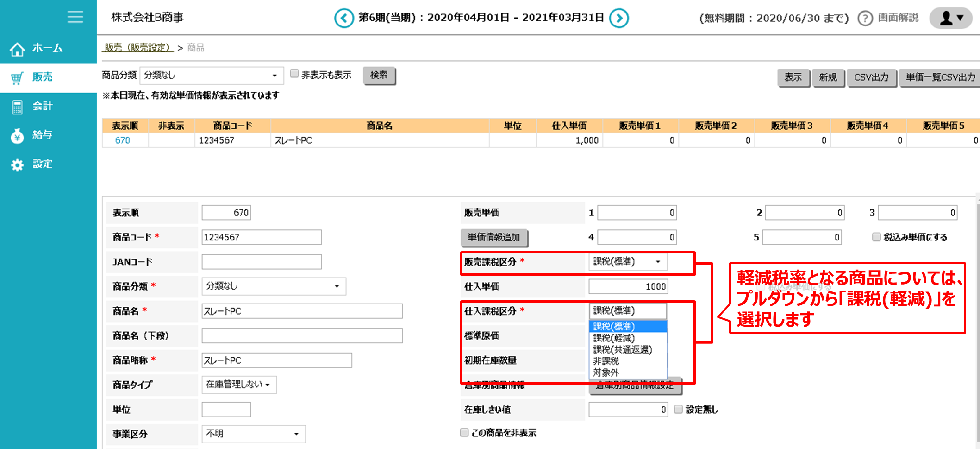The width and height of the screenshot is (980, 449).
Task: Go to next fiscal period arrow
Action: point(619,19)
